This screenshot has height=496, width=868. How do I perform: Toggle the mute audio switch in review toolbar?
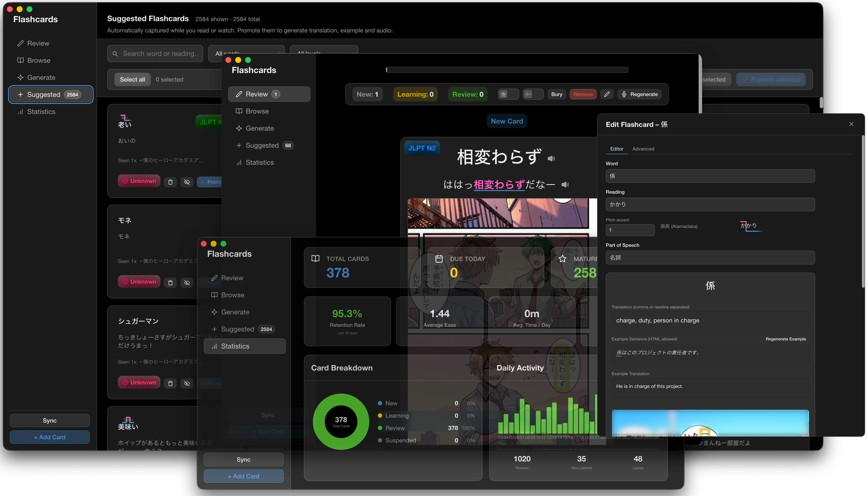(x=533, y=94)
